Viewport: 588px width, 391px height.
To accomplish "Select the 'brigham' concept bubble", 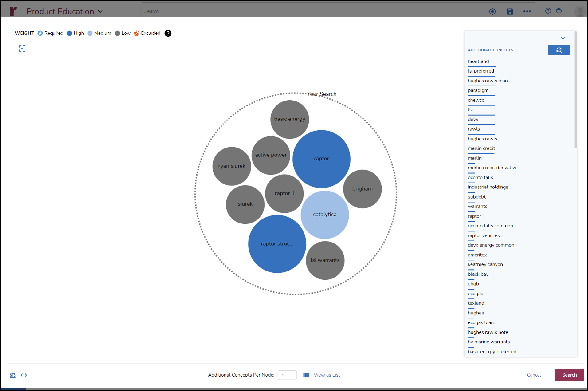I will coord(363,189).
